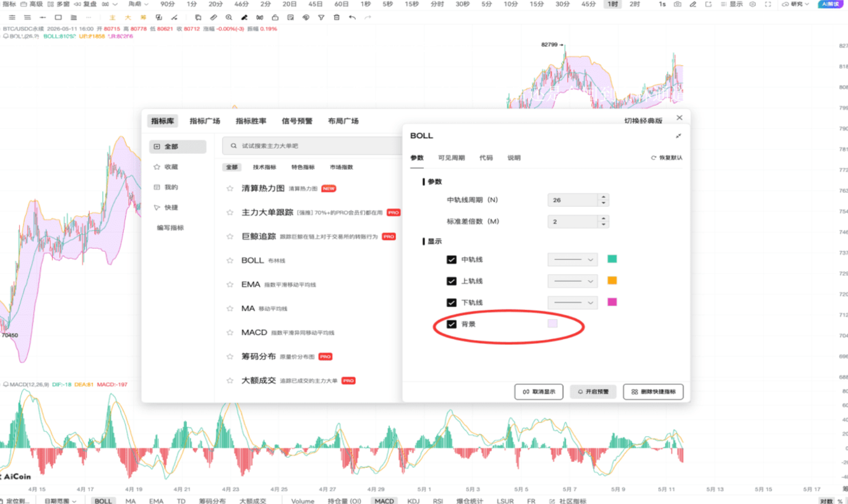Click the share export icon at top right

(x=708, y=4)
